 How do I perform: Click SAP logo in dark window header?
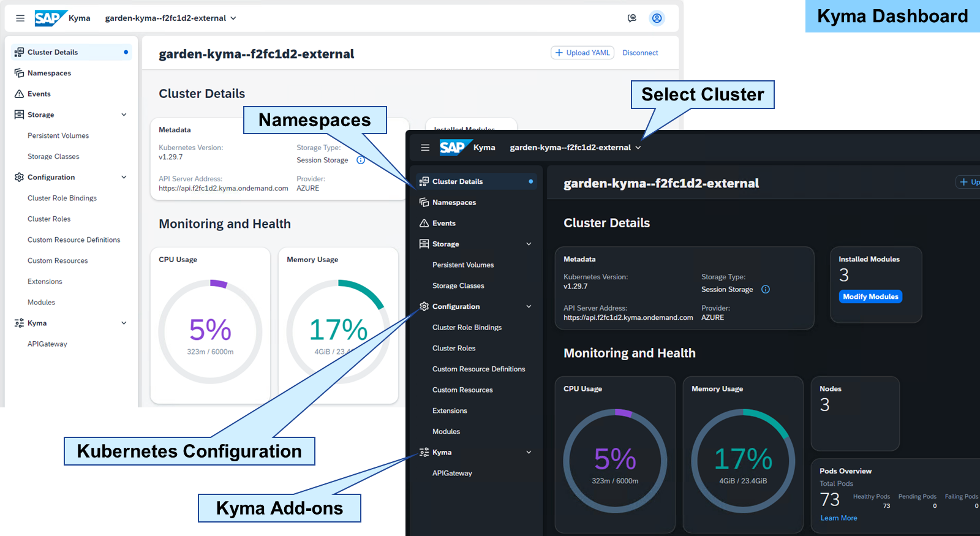(x=455, y=148)
